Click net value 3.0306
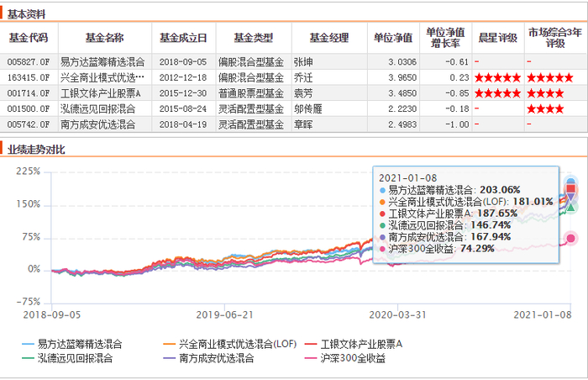 coord(402,62)
